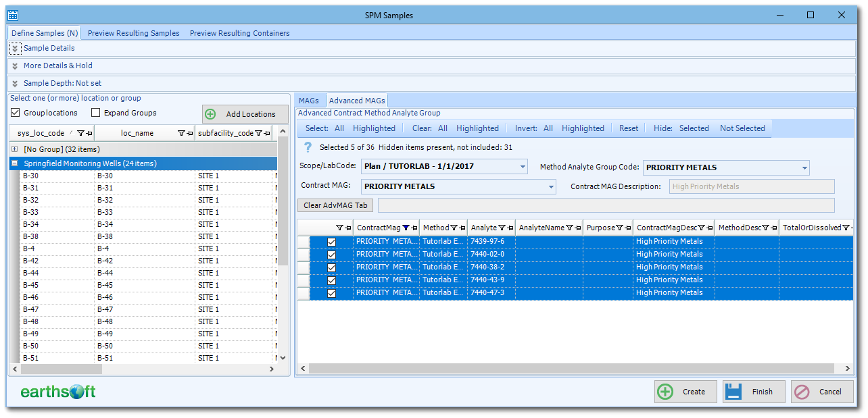Viewport: 868px width, 418px height.
Task: Uncheck the first PRIORITY METALS row checkbox
Action: pos(331,241)
